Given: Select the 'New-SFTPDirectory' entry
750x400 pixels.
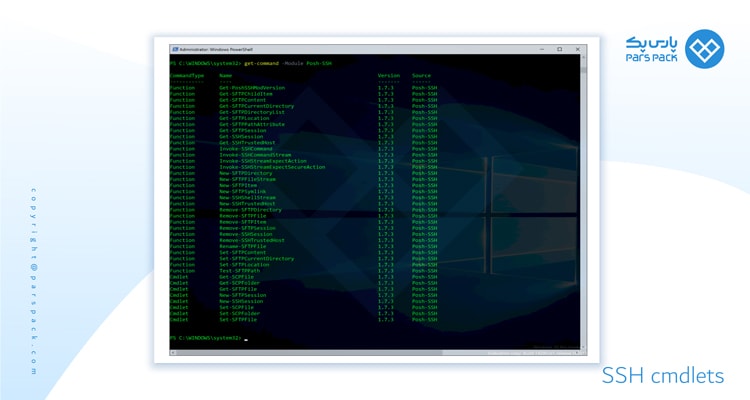Looking at the screenshot, I should tap(246, 173).
